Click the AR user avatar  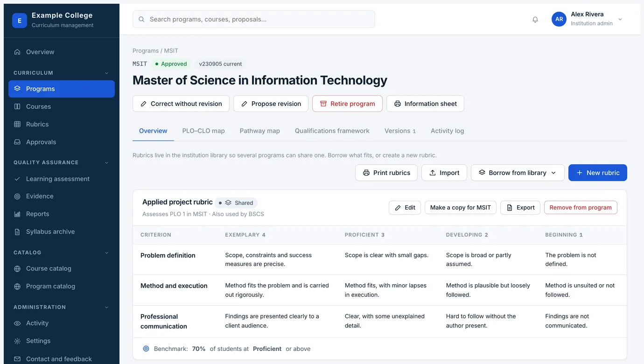coord(559,19)
